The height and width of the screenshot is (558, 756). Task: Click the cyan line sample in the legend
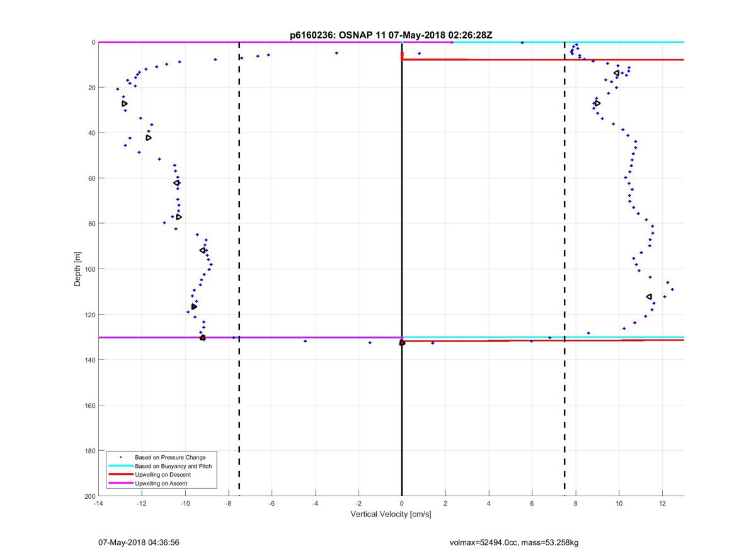pyautogui.click(x=121, y=466)
